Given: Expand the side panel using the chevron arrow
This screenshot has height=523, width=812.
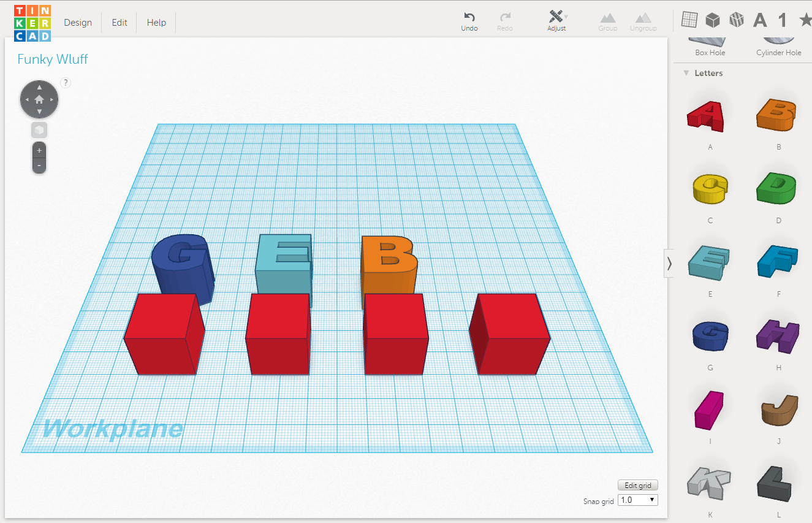Looking at the screenshot, I should [669, 262].
